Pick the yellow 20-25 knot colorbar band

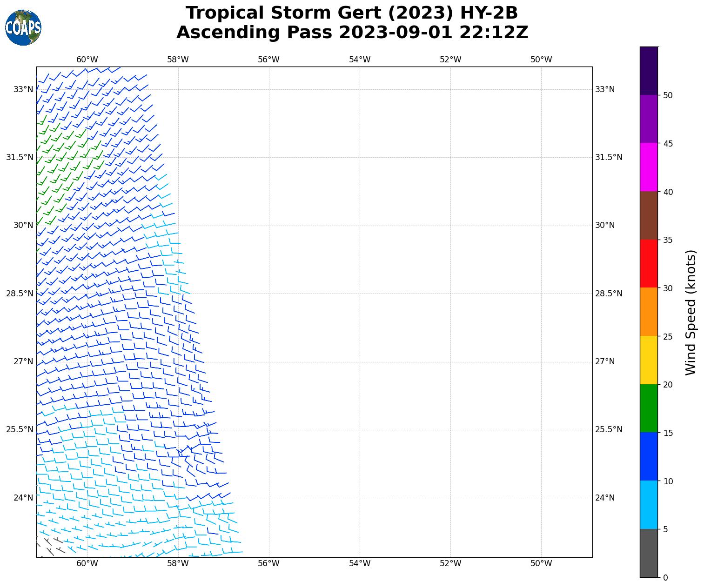[x=649, y=360]
